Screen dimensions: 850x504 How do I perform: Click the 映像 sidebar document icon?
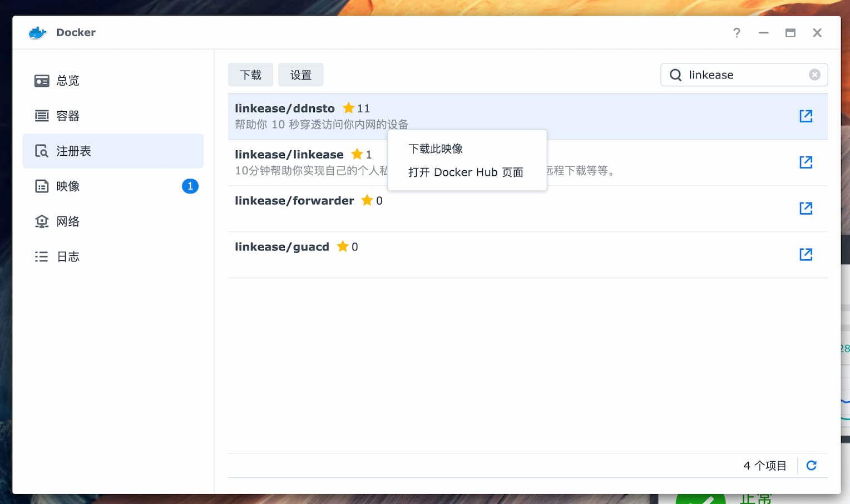coord(42,186)
